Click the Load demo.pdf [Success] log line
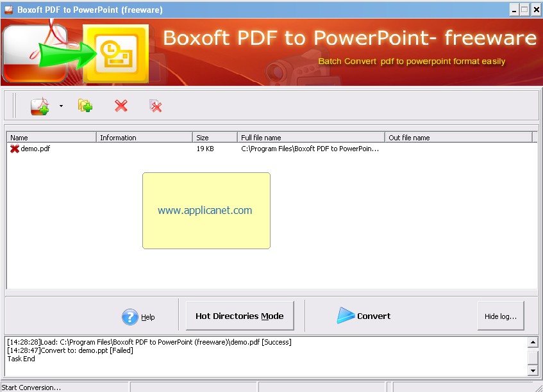543x392 pixels. (149, 342)
